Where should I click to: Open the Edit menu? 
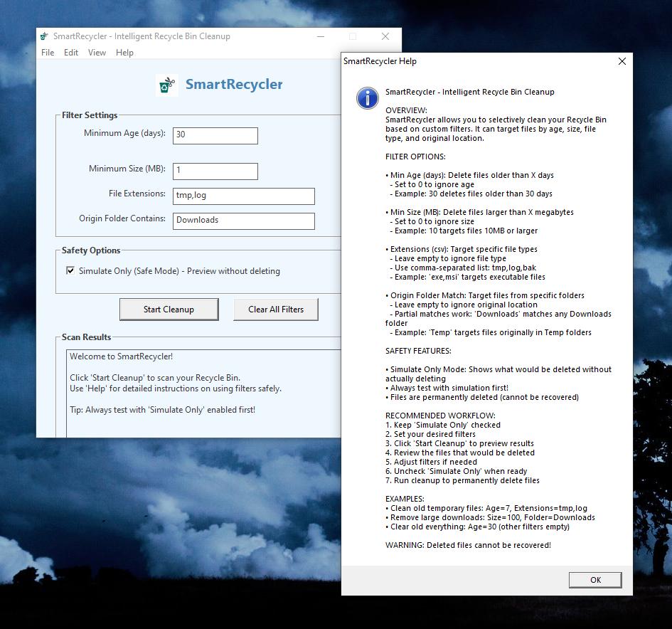coord(70,52)
